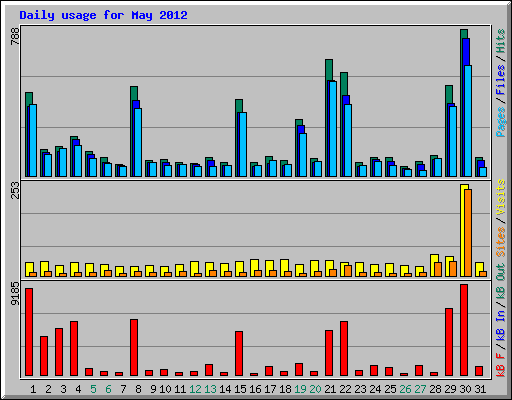This screenshot has height=400, width=512.
Task: Click day 30 on the x-axis
Action: coord(465,389)
